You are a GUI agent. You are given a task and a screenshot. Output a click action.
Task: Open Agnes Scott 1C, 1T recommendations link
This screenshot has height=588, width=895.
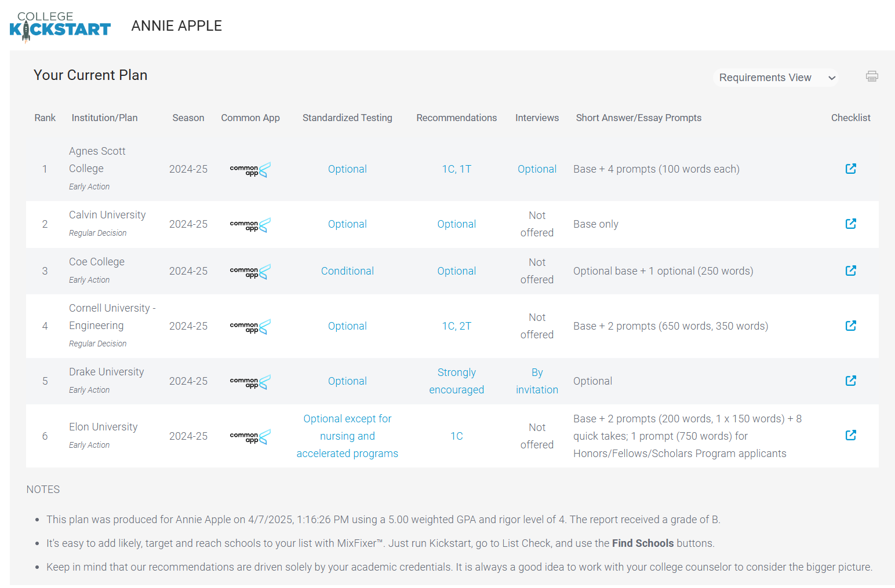click(457, 169)
